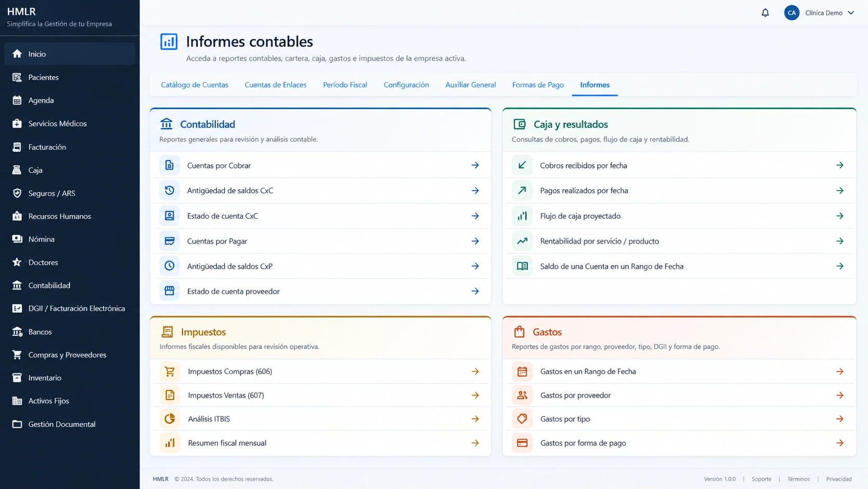868x489 pixels.
Task: Open DGII / Facturación Electrónica sidebar item
Action: click(x=70, y=309)
